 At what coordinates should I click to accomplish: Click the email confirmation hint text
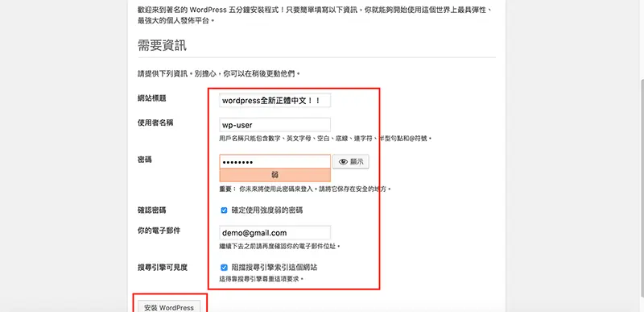tap(280, 247)
